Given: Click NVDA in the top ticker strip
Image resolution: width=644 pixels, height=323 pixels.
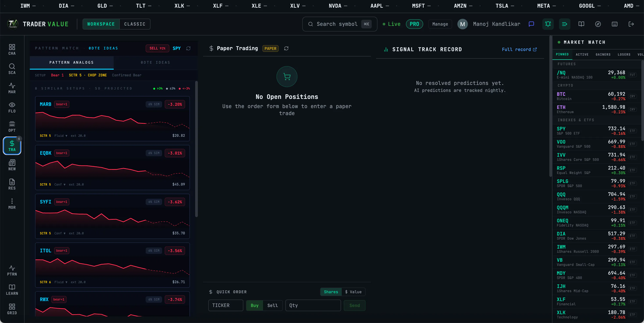Looking at the screenshot, I should click(x=338, y=6).
